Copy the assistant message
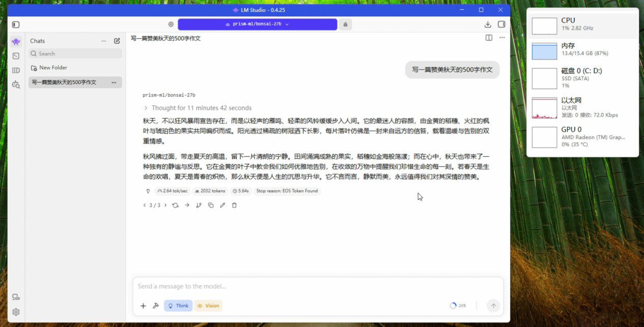Image resolution: width=644 pixels, height=327 pixels. coord(211,205)
